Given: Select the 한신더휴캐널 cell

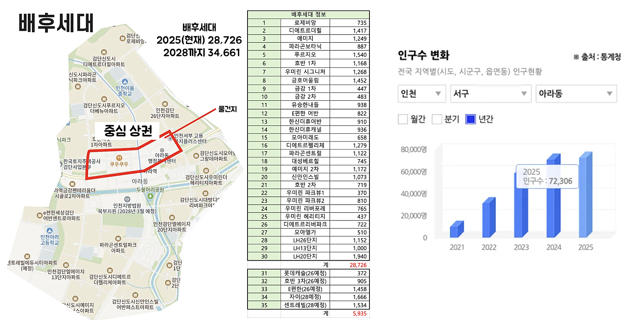Looking at the screenshot, I should [305, 129].
